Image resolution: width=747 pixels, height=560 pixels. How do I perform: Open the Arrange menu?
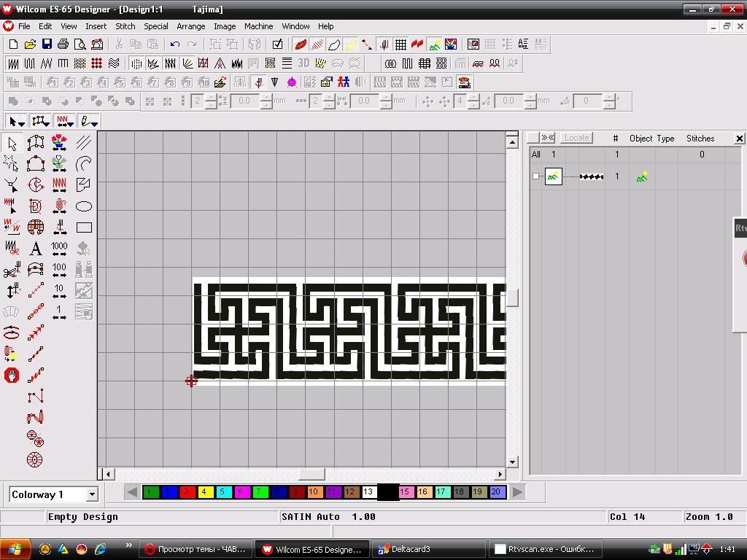(x=191, y=26)
